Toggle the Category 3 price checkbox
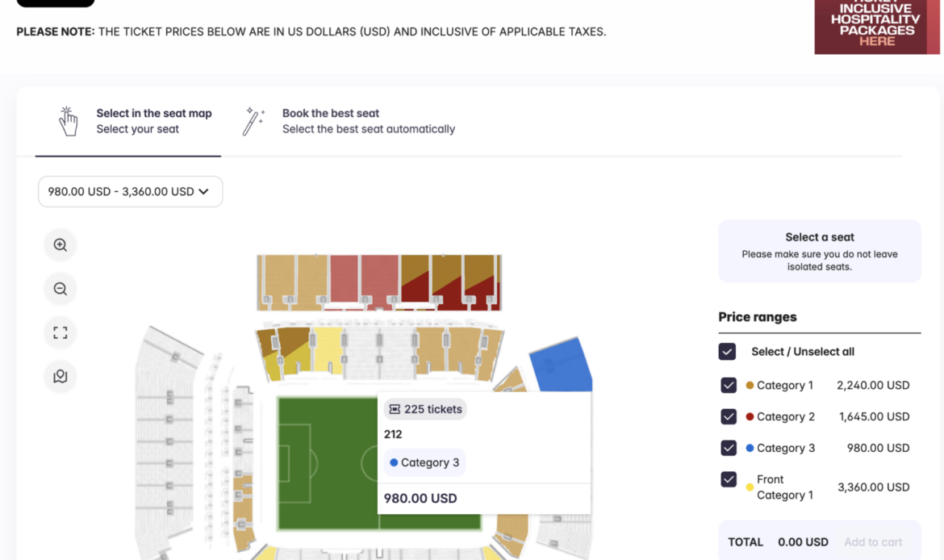Viewport: 944px width, 560px height. (729, 448)
